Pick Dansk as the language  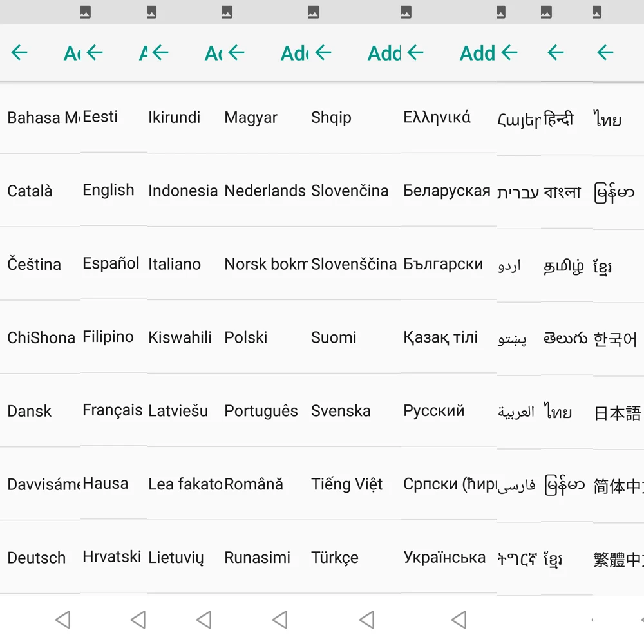tap(30, 411)
